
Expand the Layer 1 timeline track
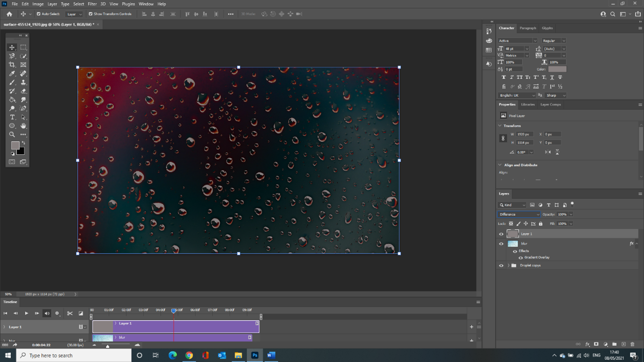click(4, 327)
